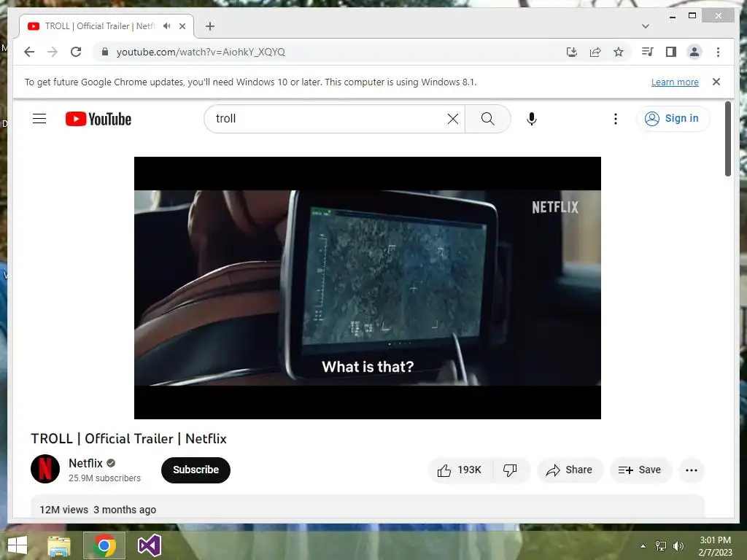Click the page vertical scrollbar thumb
Viewport: 747px width, 560px height.
[727, 139]
